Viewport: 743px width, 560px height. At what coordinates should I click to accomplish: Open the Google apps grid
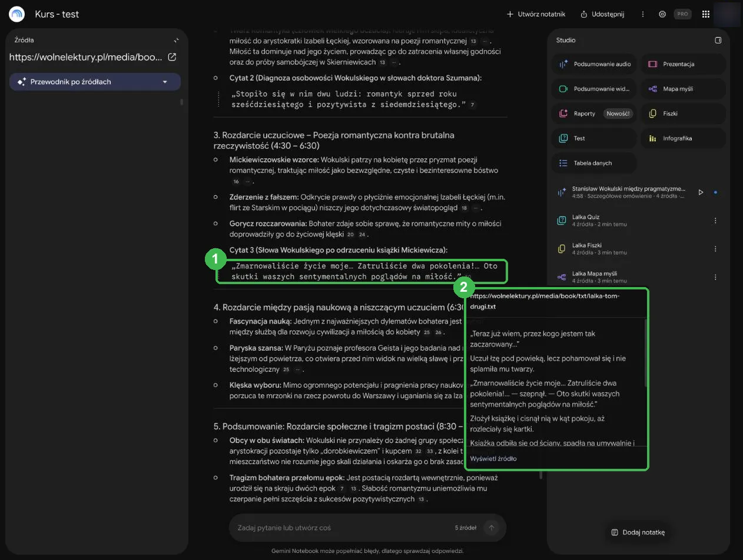[706, 14]
